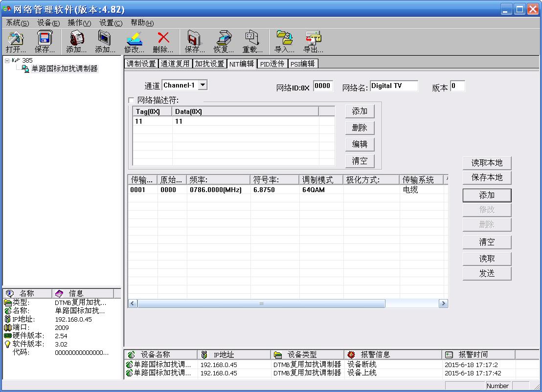Click the folder icon in 设备类型 column header
Image resolution: width=542 pixels, height=392 pixels.
point(278,355)
